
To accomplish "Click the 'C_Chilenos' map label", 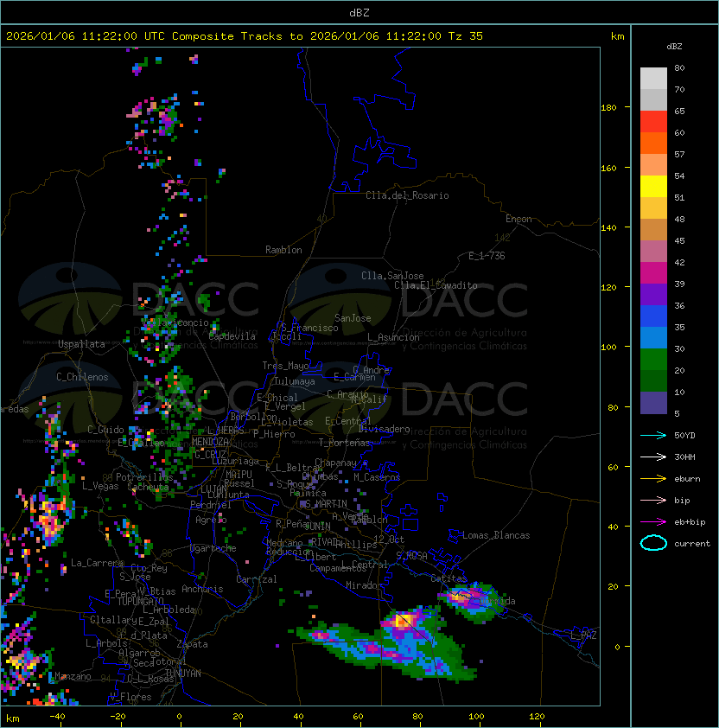I will coord(82,377).
